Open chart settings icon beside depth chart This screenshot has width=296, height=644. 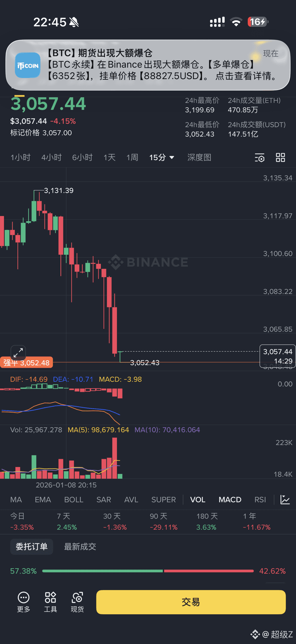tap(260, 157)
